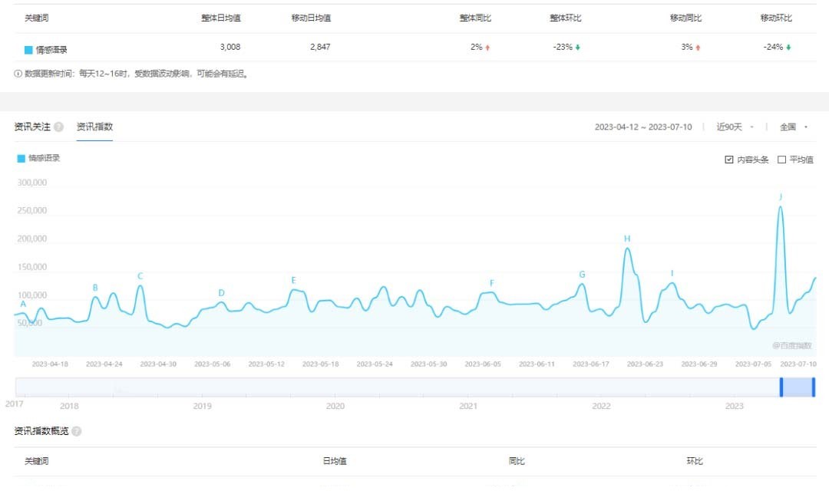Screen dimensions: 829x504
Task: Select the 资讯指数 tab
Action: pos(94,127)
